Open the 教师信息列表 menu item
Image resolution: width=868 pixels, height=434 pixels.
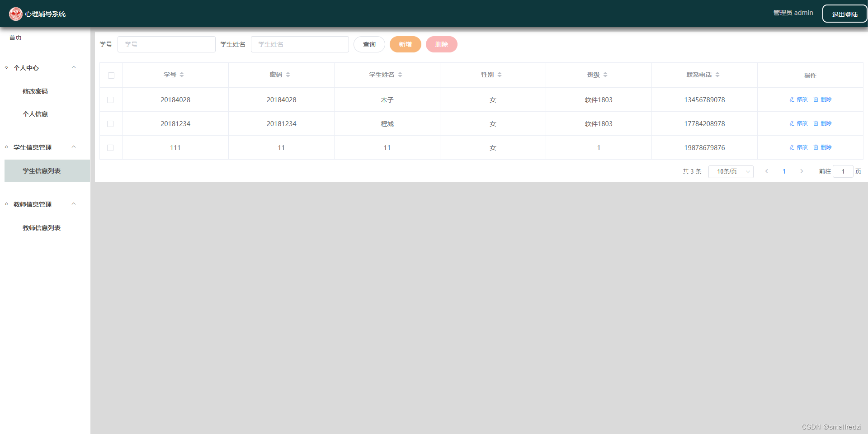(x=42, y=228)
